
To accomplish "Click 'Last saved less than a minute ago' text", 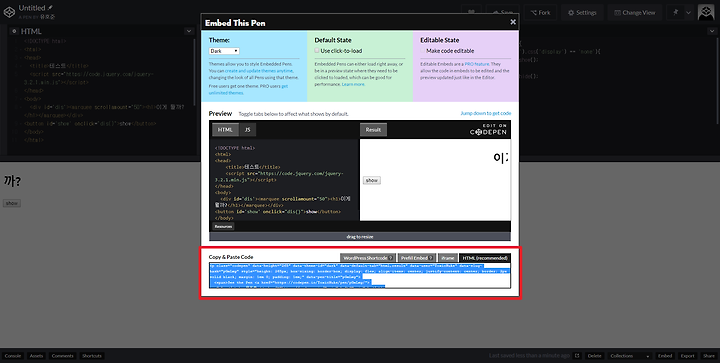I will [x=529, y=356].
